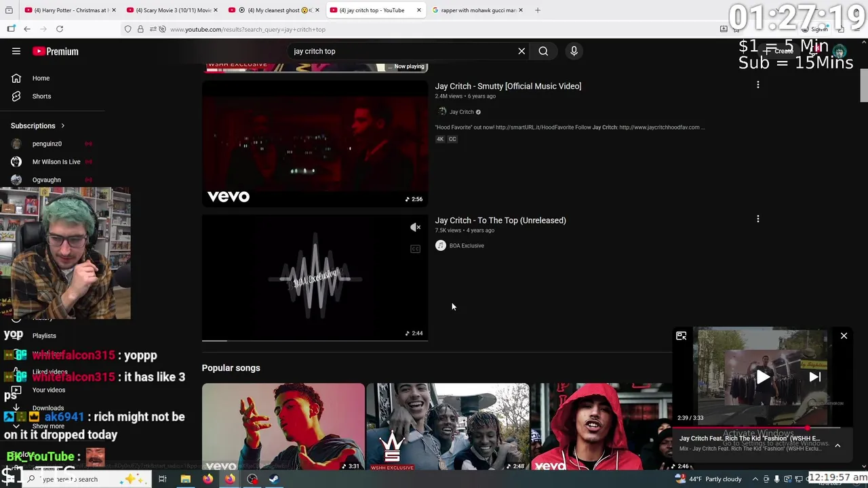Open the Smutty Official Music Video title
Viewport: 868px width, 488px height.
click(508, 86)
